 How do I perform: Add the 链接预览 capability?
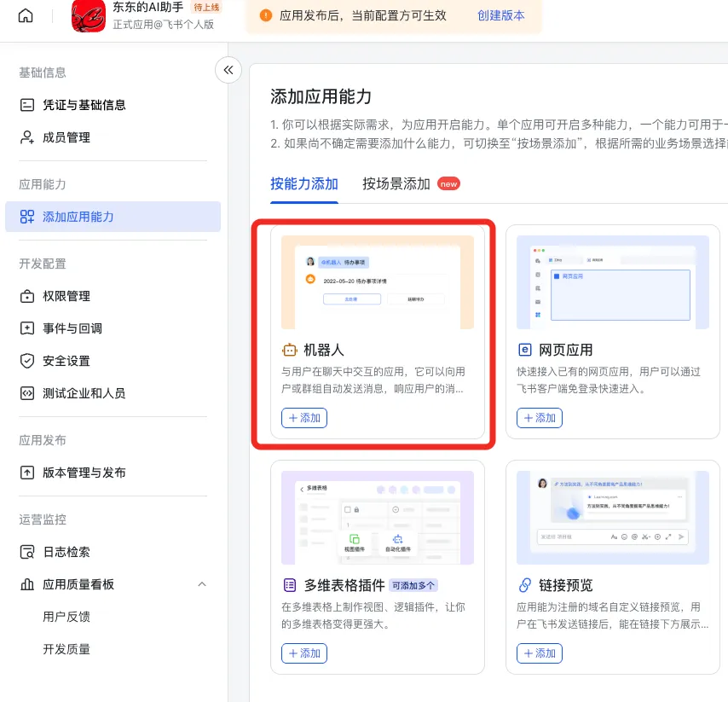(540, 653)
